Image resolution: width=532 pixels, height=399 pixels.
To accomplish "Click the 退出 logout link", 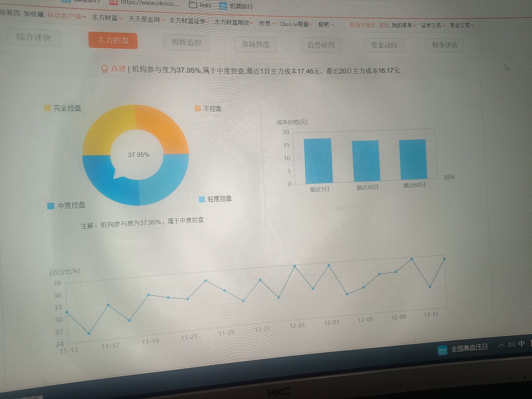I will pyautogui.click(x=384, y=25).
